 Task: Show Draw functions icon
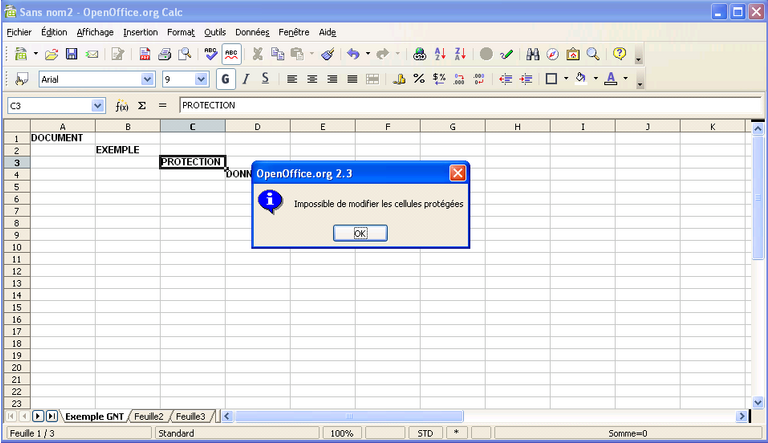point(506,54)
